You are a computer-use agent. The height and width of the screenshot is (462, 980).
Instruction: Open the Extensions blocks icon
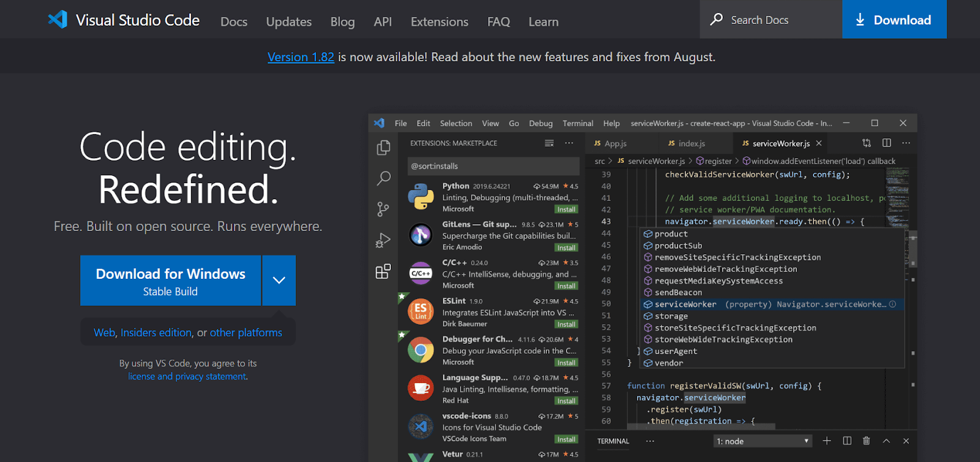pyautogui.click(x=383, y=271)
